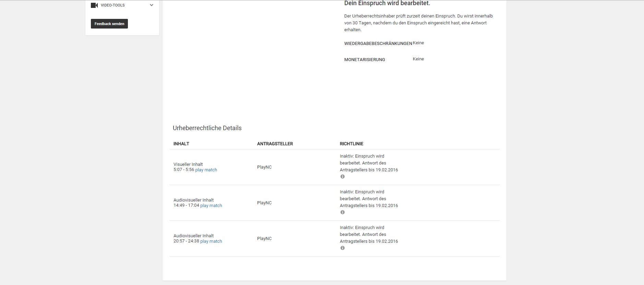Click the policy status text in Visueller Inhalt row
The image size is (644, 285).
coord(369,163)
